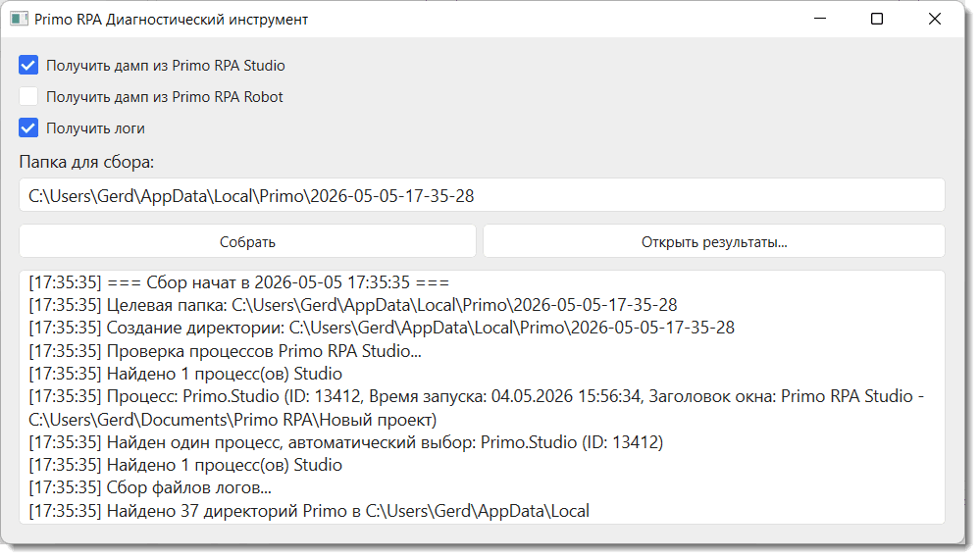
Task: Open results with 'Открыть результаты...' button
Action: click(714, 241)
